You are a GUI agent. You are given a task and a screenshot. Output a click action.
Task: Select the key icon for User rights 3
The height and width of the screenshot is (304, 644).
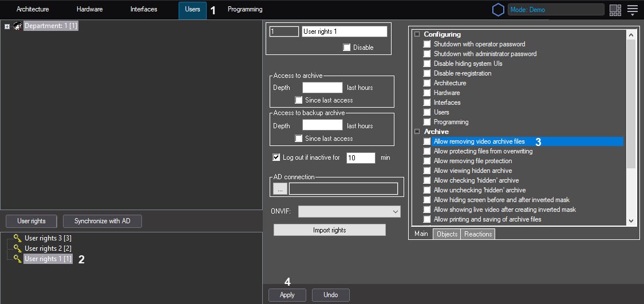(x=18, y=238)
